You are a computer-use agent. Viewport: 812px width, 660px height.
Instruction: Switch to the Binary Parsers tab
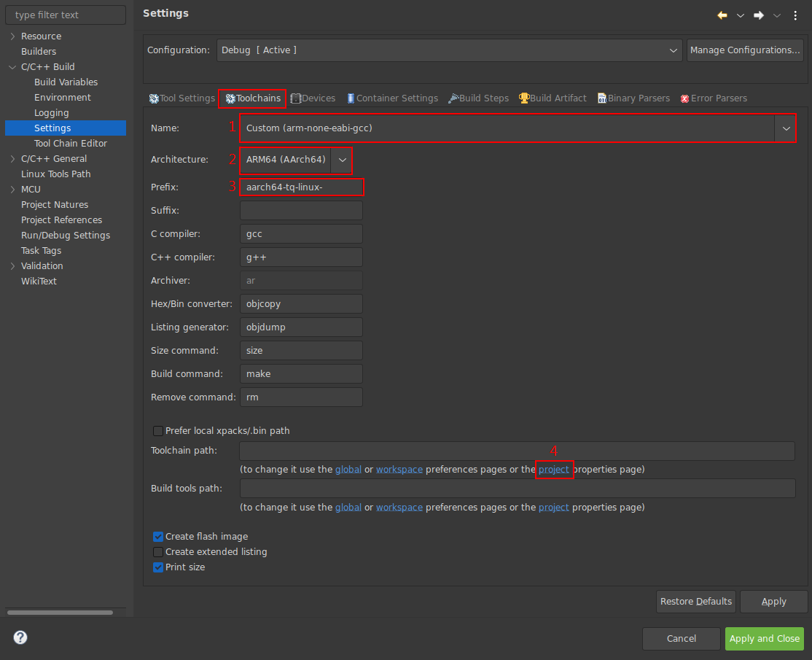point(633,98)
